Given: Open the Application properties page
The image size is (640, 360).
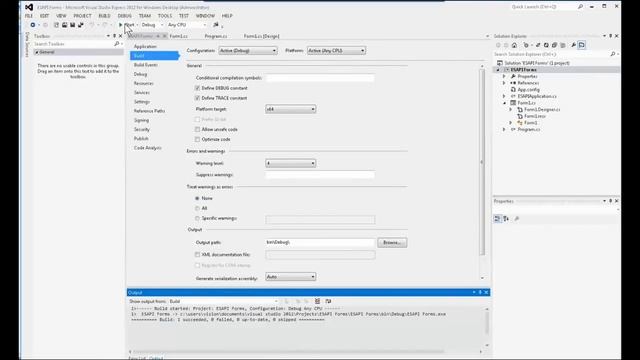Looking at the screenshot, I should pos(145,47).
